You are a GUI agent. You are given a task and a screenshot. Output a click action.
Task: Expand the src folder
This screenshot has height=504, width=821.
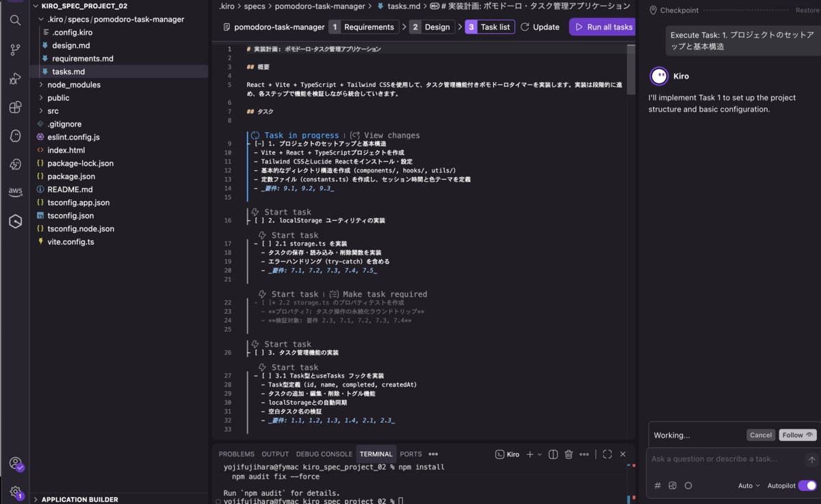pos(41,111)
